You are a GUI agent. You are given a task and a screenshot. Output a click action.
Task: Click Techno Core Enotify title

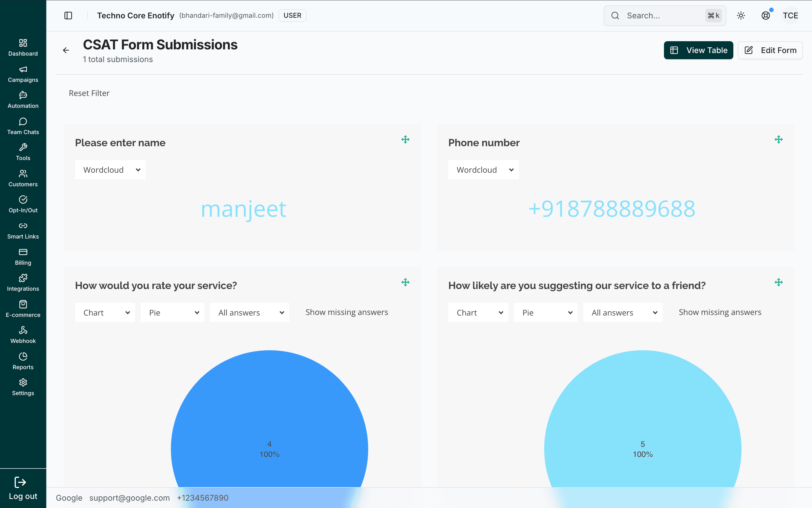point(136,16)
